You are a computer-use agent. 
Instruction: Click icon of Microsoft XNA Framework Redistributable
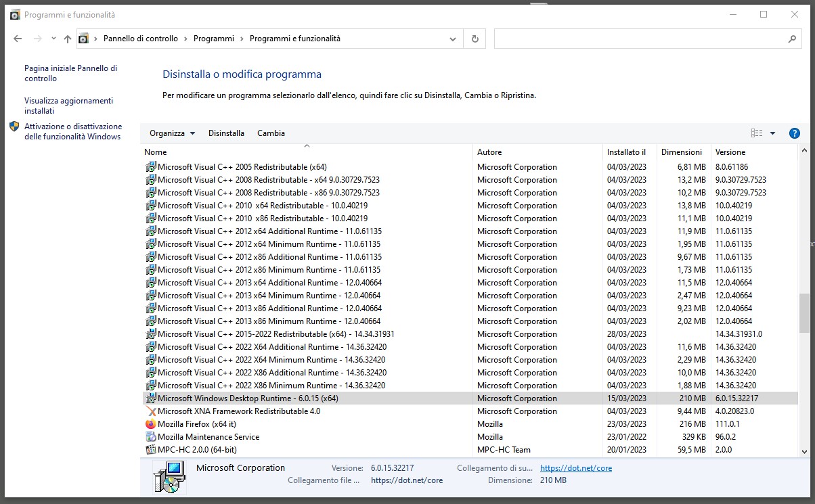151,411
